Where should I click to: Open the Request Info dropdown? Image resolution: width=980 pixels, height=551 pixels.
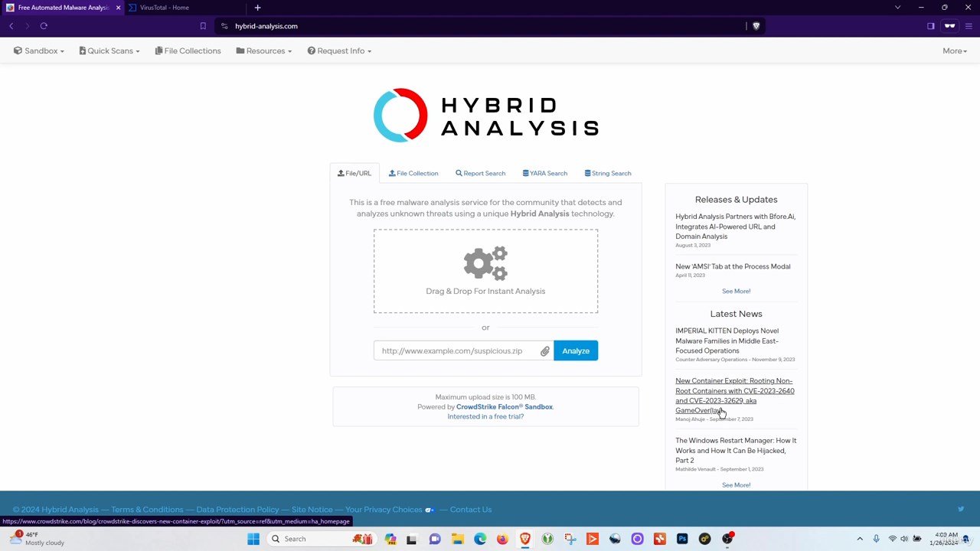point(339,51)
